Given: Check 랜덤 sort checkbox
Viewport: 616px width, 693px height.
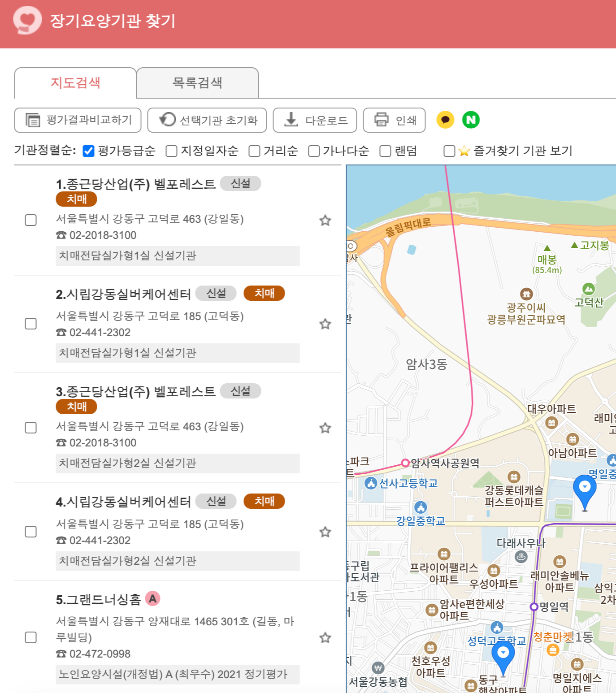Looking at the screenshot, I should [x=385, y=151].
